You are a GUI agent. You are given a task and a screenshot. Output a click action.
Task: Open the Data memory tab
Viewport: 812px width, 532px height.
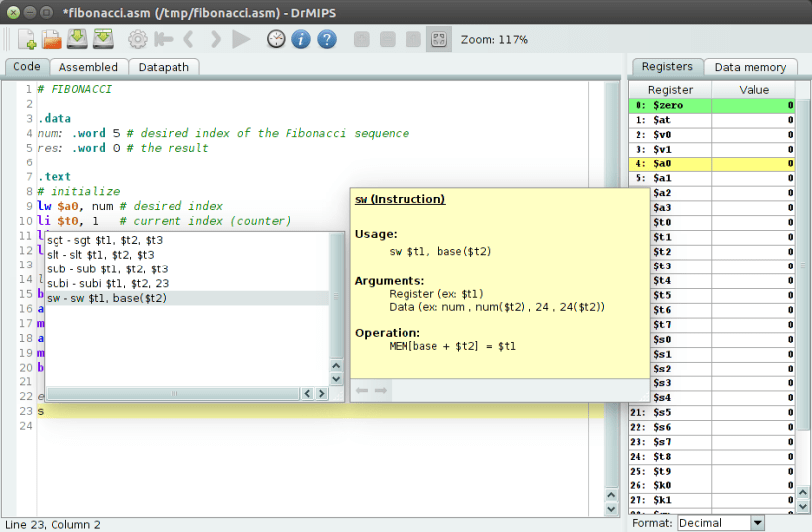point(750,67)
